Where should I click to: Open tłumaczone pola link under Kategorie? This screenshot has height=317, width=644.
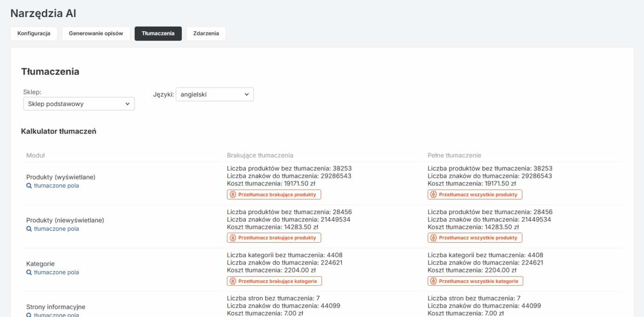click(56, 272)
